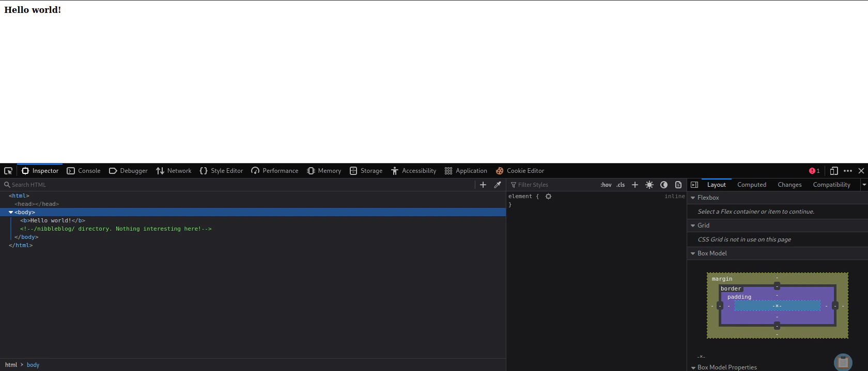Toggle the :hov pseudo-class panel

606,185
